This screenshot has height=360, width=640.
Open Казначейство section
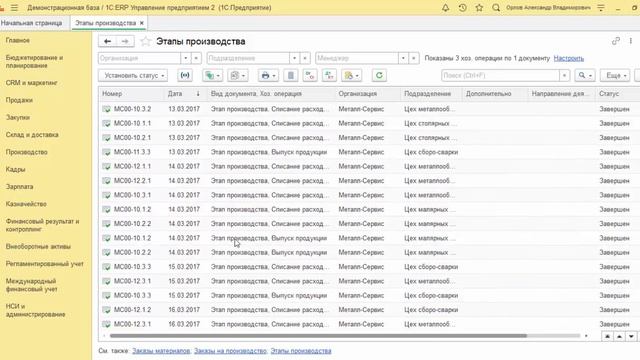[x=26, y=204]
